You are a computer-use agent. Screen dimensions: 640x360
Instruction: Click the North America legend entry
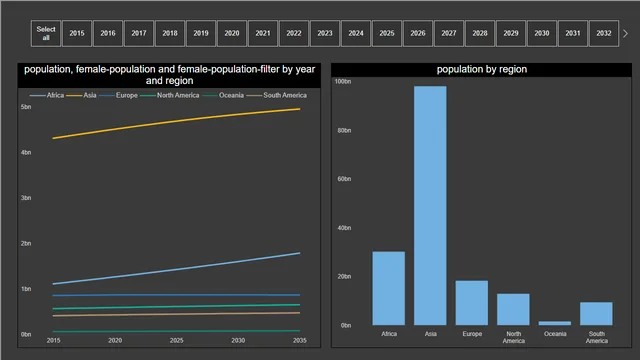(x=169, y=95)
